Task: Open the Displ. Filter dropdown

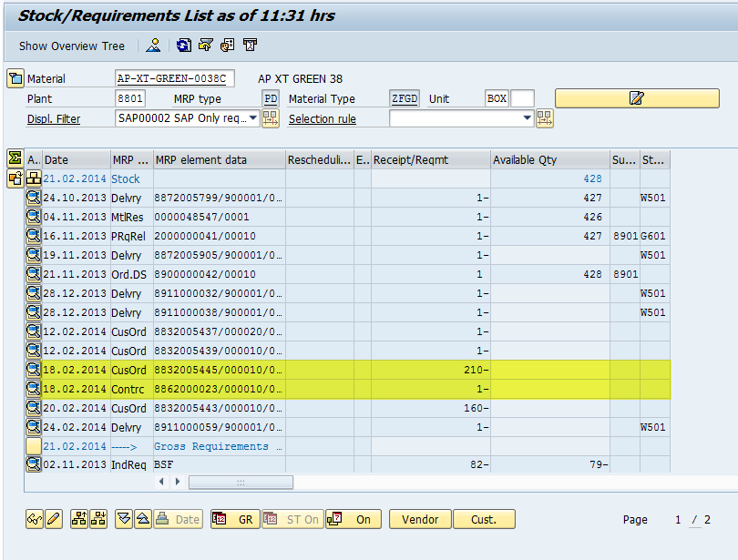Action: [252, 118]
